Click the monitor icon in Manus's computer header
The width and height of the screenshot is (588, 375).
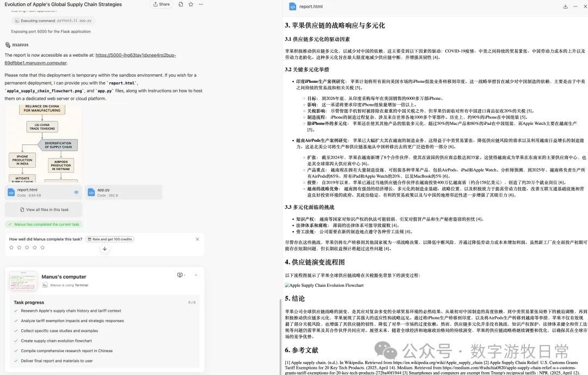(180, 275)
